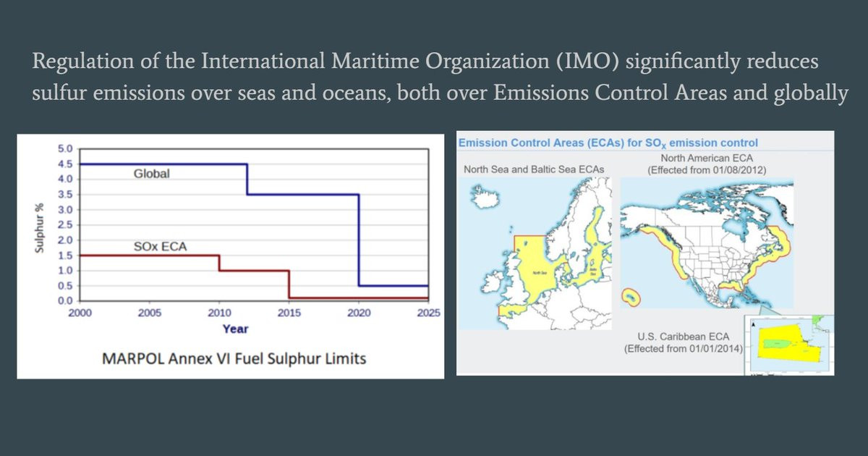Click the slide headline about IMO regulation
The height and width of the screenshot is (456, 868).
click(439, 77)
